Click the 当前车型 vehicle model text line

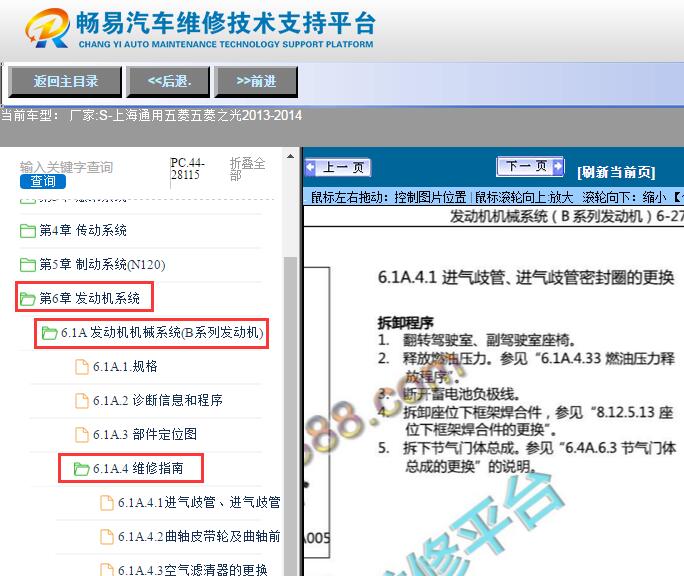(x=151, y=116)
